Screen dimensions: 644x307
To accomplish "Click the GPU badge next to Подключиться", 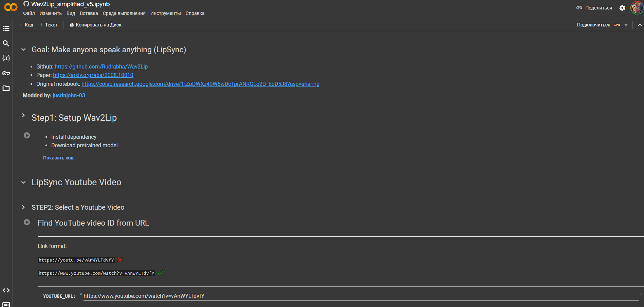I will (x=617, y=25).
